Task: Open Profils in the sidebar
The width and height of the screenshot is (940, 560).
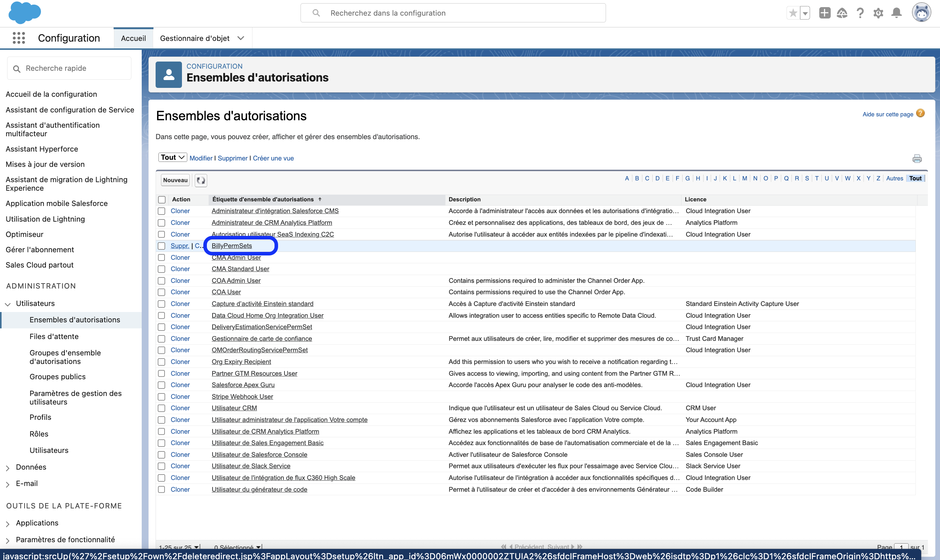Action: [x=40, y=417]
